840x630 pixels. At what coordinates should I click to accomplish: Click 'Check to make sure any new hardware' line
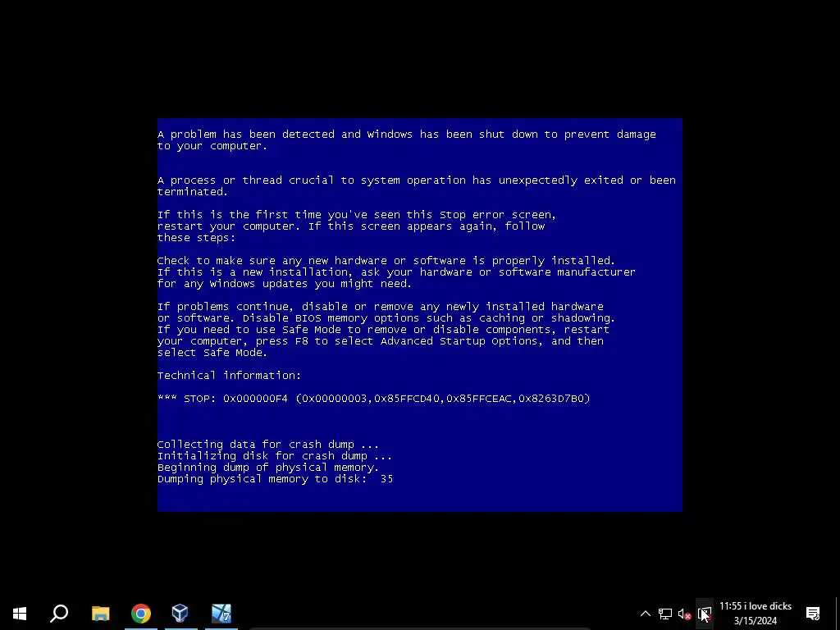point(386,261)
